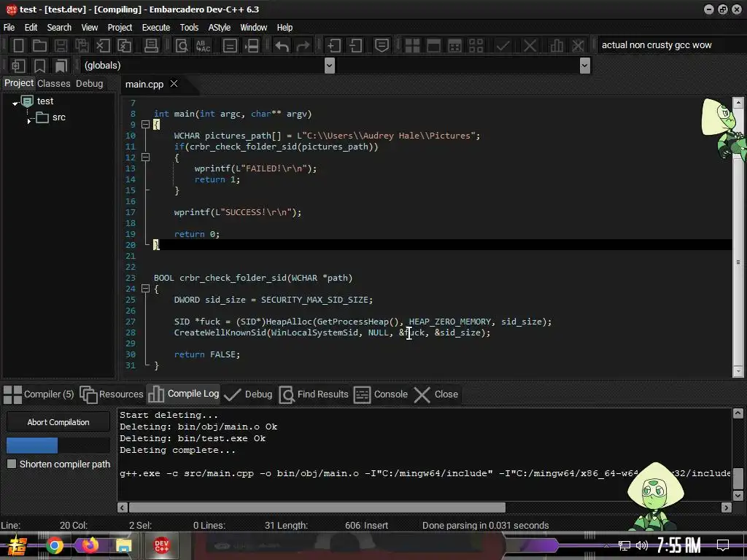
Task: Collapse code fold at line 24
Action: [x=146, y=289]
